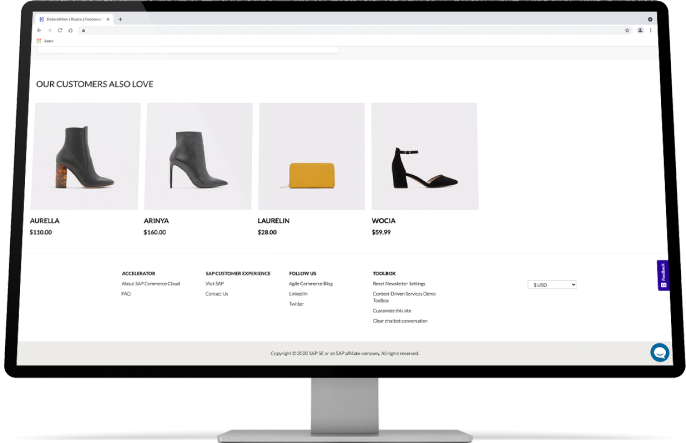Select the Aurella boot product image
686x443 pixels.
tap(86, 156)
